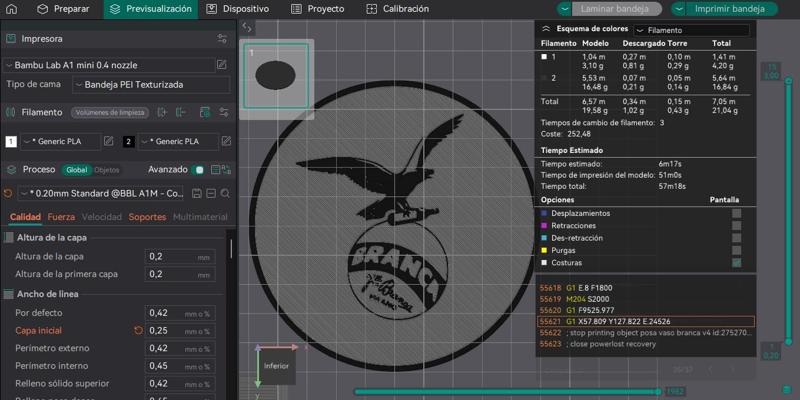Open Volúmenes de limpieza settings
Viewport: 800px width, 400px height.
pyautogui.click(x=110, y=113)
